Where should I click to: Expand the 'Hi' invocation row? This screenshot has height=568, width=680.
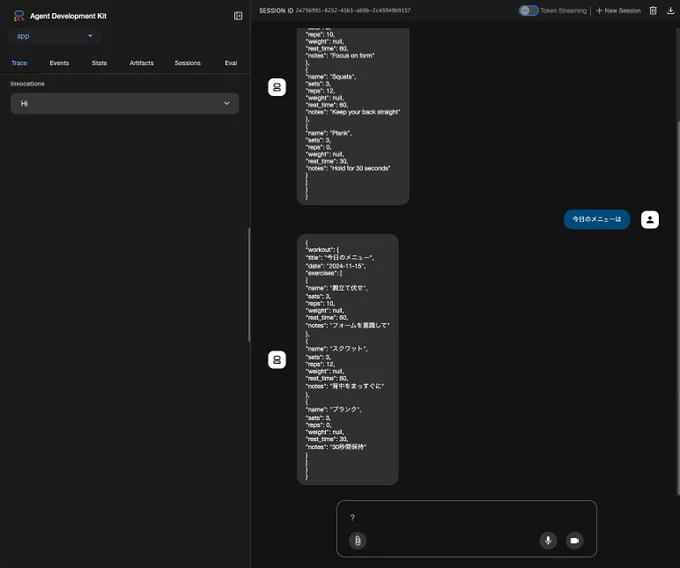coord(124,104)
